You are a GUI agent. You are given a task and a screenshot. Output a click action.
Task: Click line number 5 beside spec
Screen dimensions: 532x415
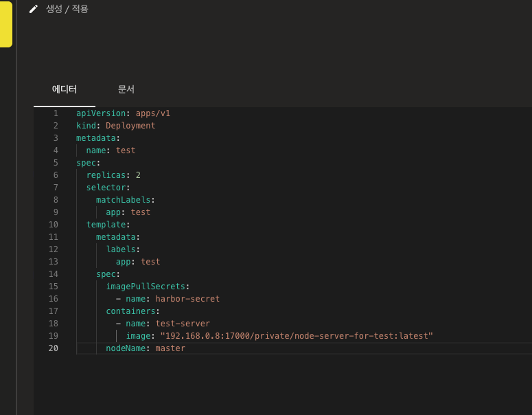(x=56, y=163)
